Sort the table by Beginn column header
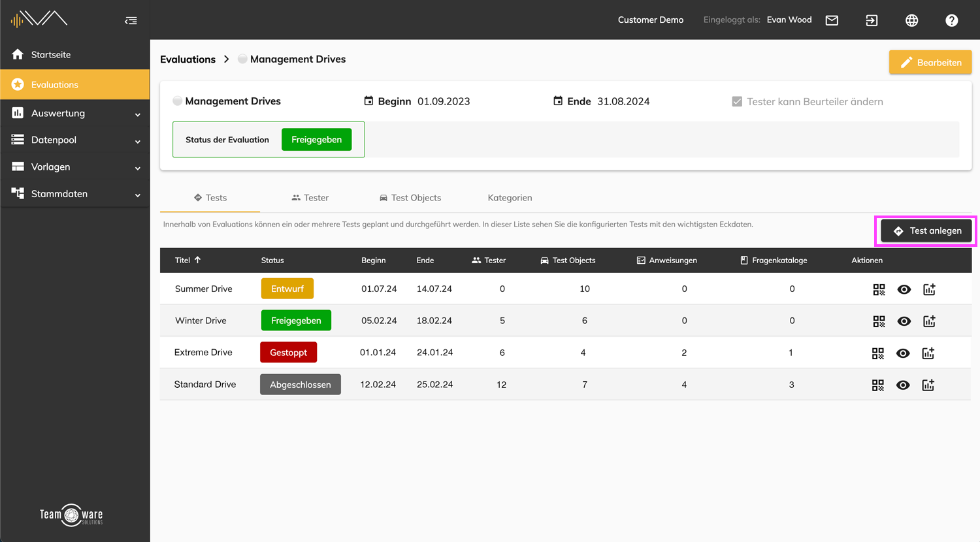This screenshot has width=980, height=542. pos(373,260)
